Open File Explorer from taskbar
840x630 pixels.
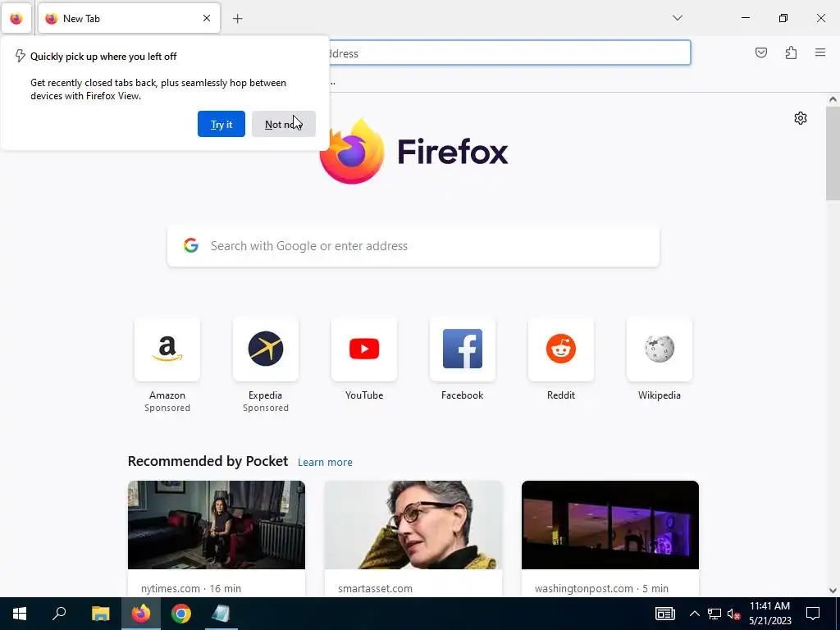click(100, 614)
